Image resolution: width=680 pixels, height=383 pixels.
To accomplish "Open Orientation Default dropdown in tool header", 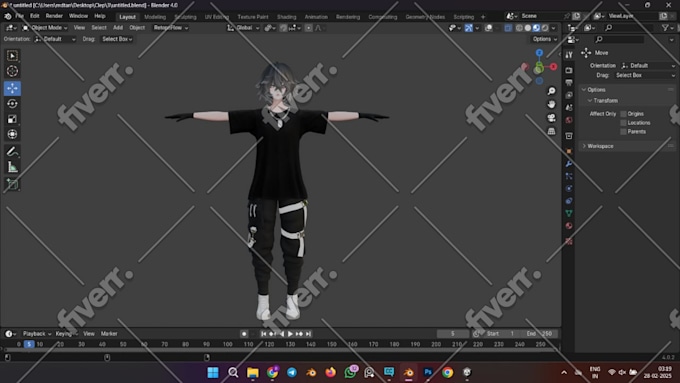I will pyautogui.click(x=55, y=39).
